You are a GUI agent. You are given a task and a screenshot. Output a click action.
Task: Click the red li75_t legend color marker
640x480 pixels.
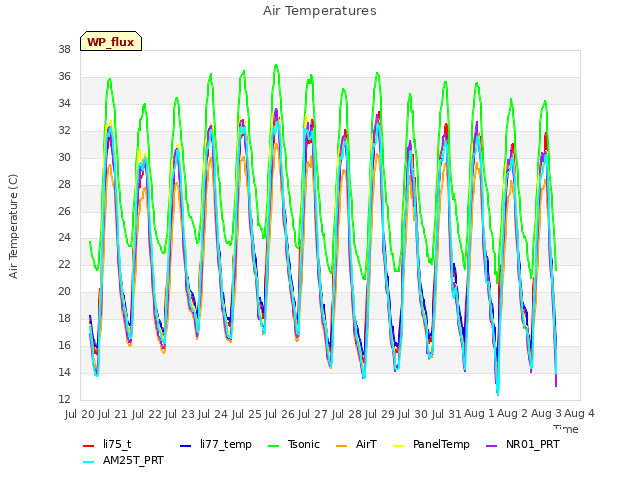89,446
